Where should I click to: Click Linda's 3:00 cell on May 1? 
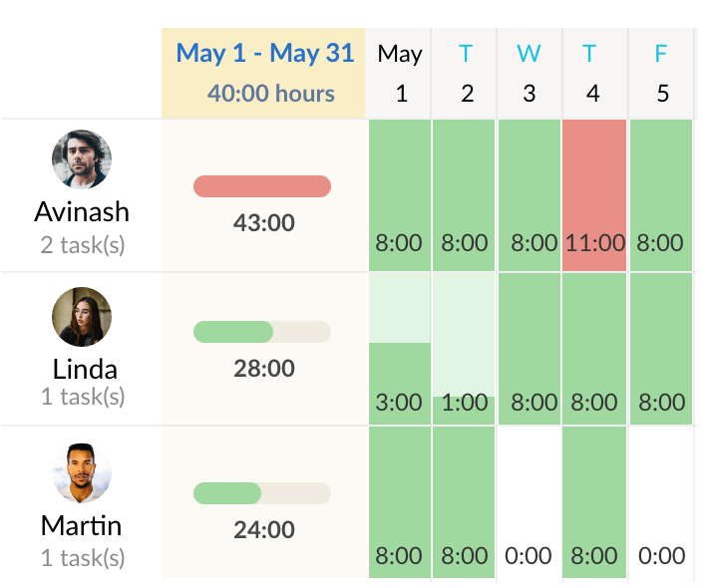tap(400, 349)
